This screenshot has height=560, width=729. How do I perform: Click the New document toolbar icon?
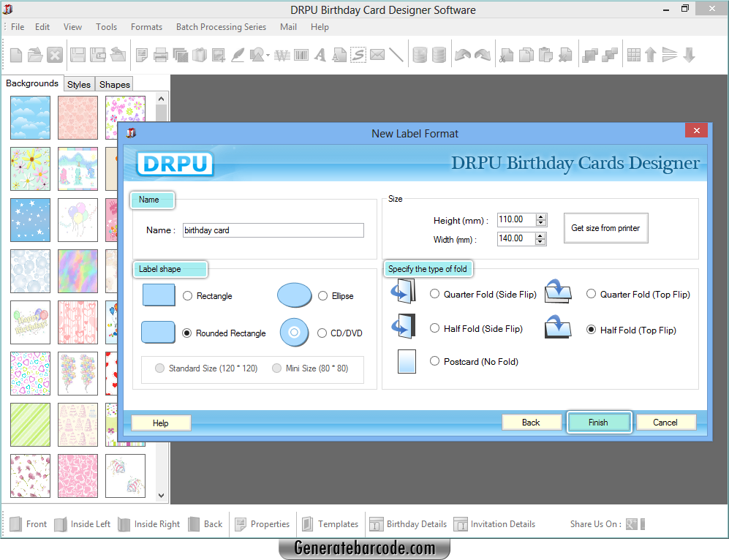tap(16, 56)
